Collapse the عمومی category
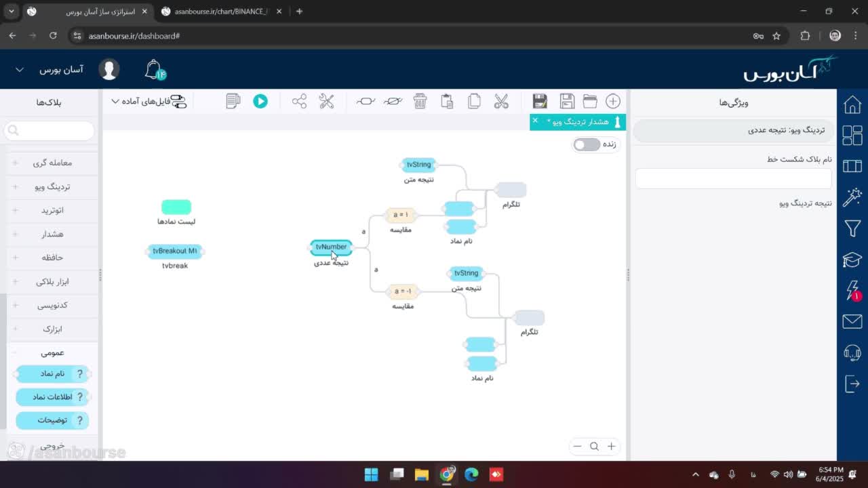This screenshot has width=868, height=488. 51,352
